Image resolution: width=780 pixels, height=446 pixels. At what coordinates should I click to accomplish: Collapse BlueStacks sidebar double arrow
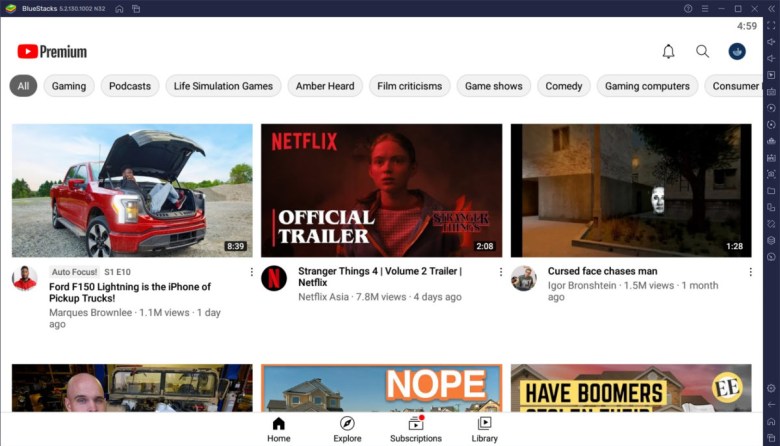tap(772, 8)
